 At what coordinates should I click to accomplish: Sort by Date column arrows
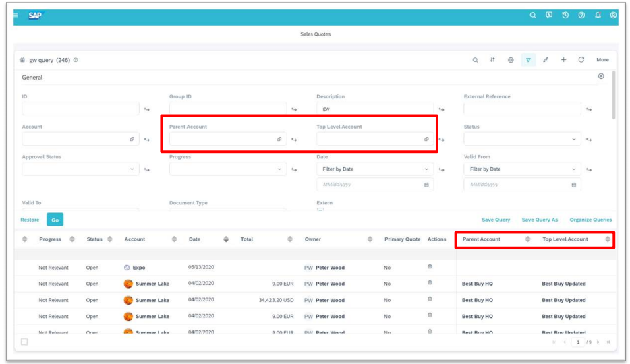point(226,239)
